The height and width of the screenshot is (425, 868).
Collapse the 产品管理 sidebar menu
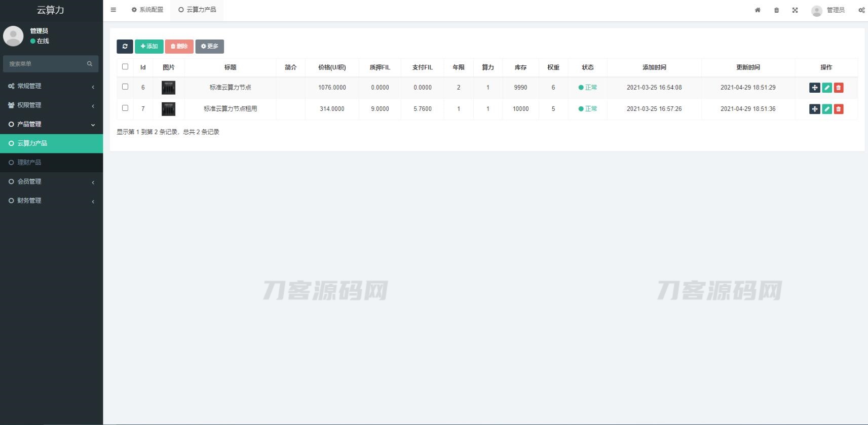(x=51, y=124)
